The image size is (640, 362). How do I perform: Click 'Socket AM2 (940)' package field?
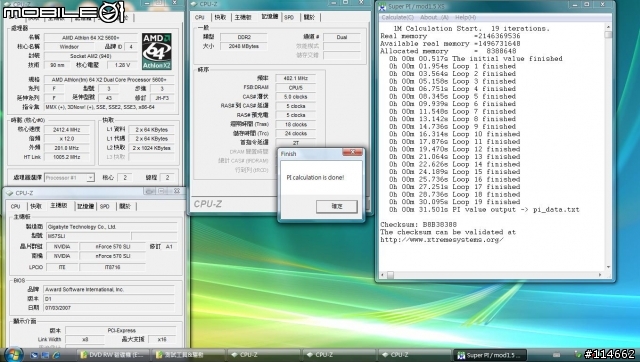pos(91,56)
